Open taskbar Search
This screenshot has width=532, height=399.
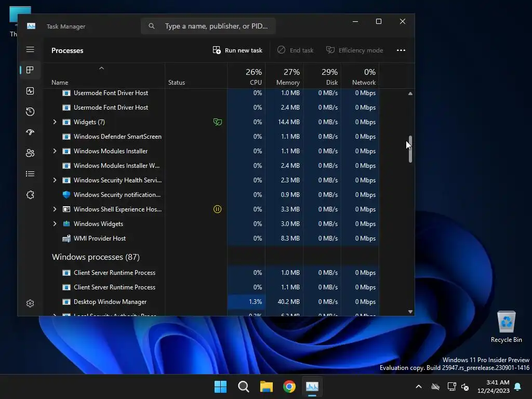click(x=243, y=387)
